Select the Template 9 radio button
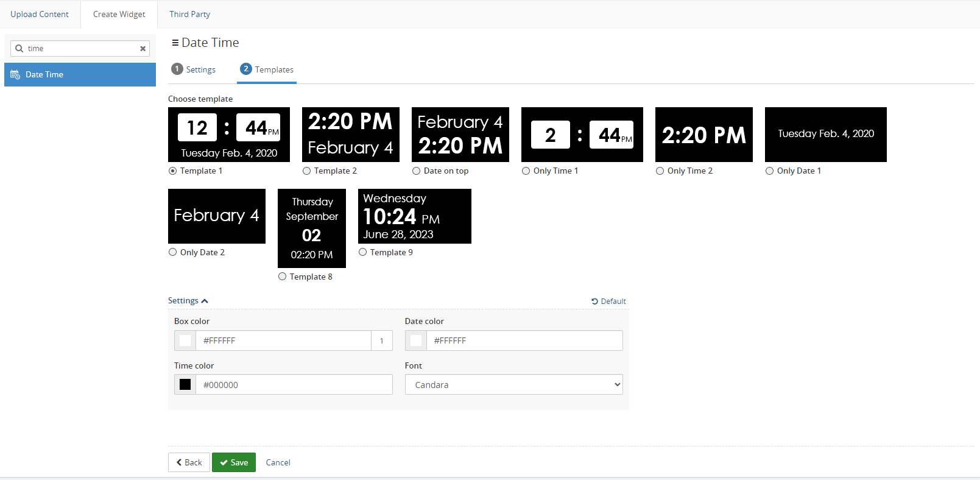Image resolution: width=980 pixels, height=480 pixels. (363, 252)
